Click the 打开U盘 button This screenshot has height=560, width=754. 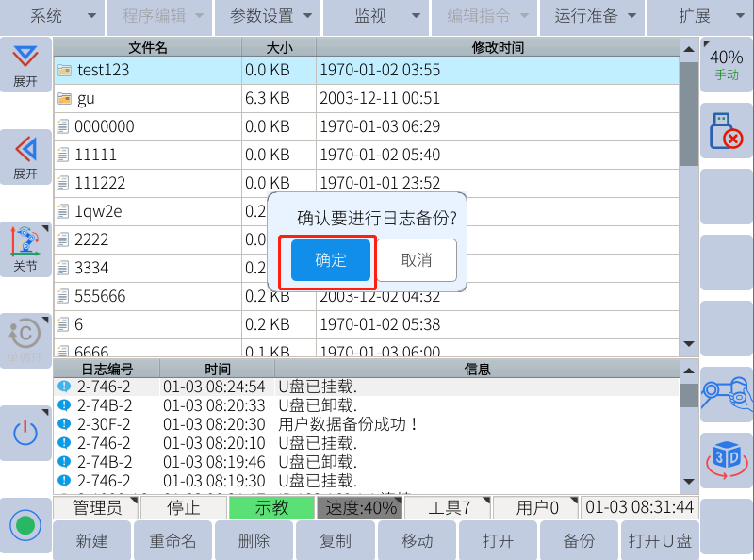pyautogui.click(x=660, y=541)
